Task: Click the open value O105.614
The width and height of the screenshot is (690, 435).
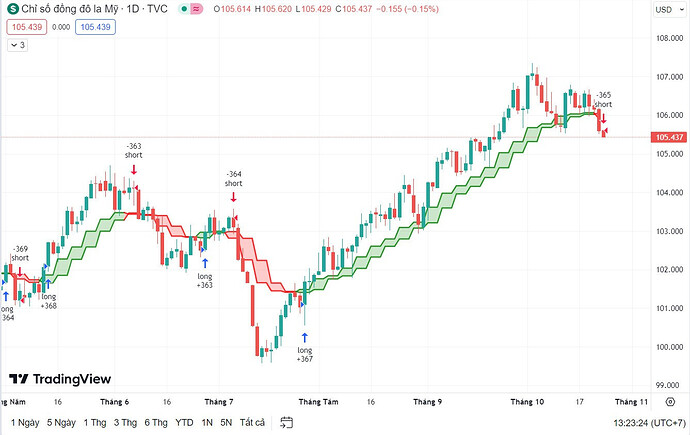Action: pyautogui.click(x=231, y=9)
